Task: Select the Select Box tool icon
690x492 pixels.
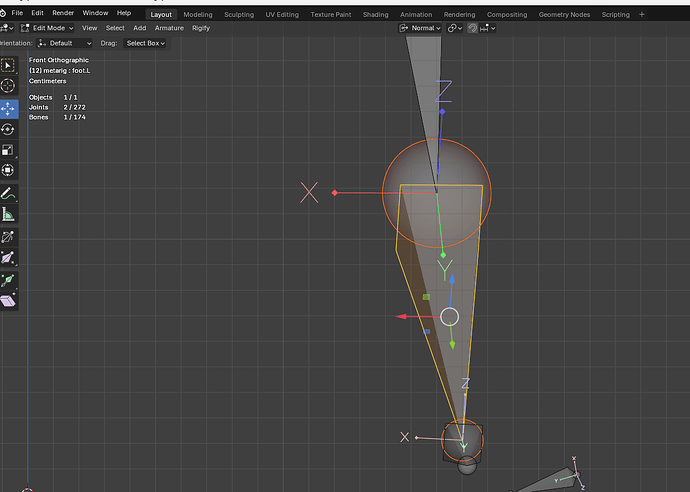Action: tap(8, 66)
